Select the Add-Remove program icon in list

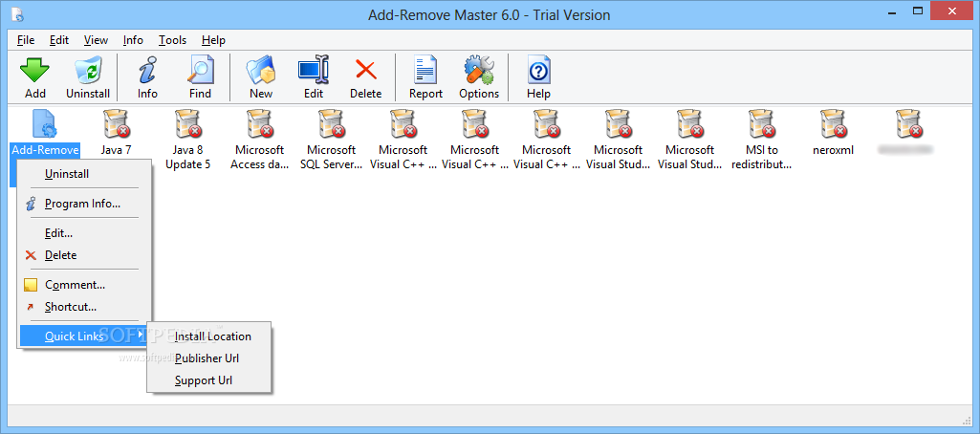click(x=45, y=123)
